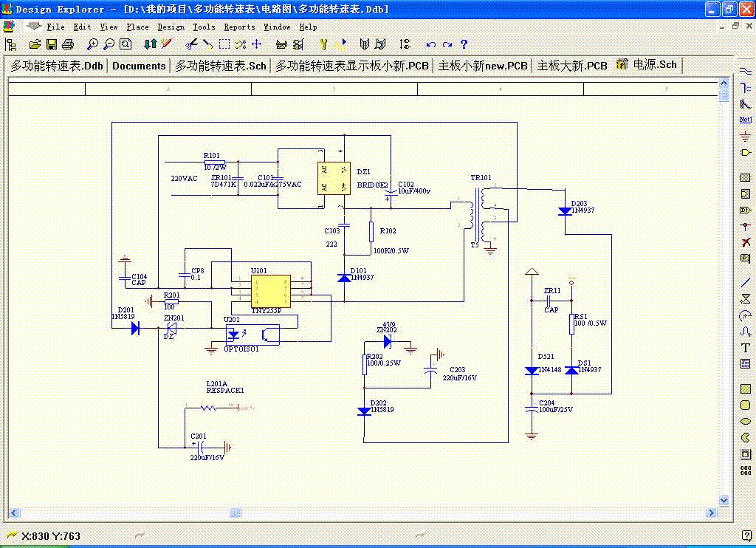Screen dimensions: 756x548
Task: Open the Tools menu
Action: click(x=204, y=27)
